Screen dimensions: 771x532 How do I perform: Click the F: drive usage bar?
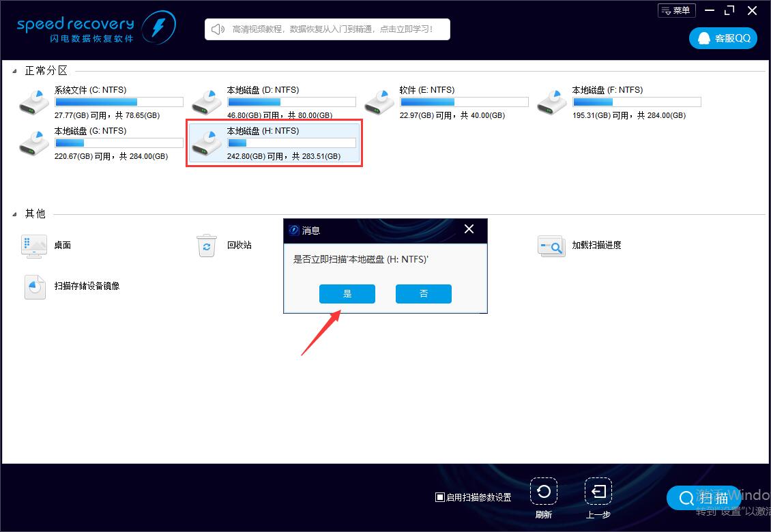point(637,102)
